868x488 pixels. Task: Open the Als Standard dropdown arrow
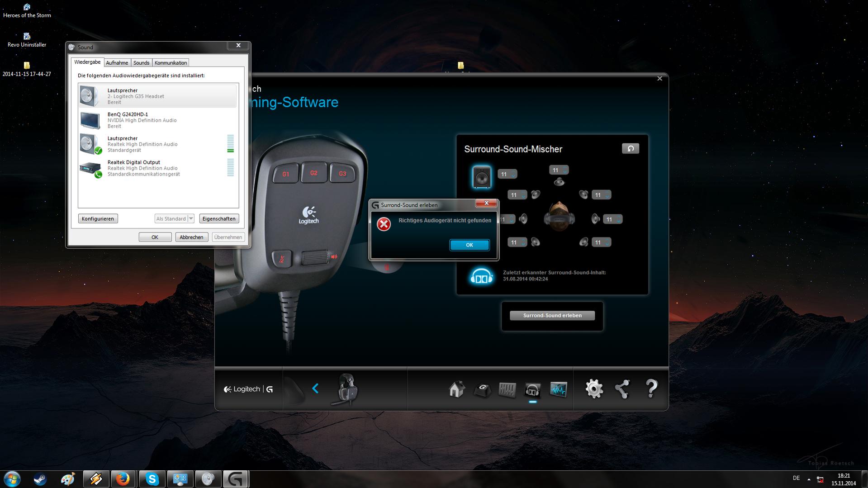(191, 218)
